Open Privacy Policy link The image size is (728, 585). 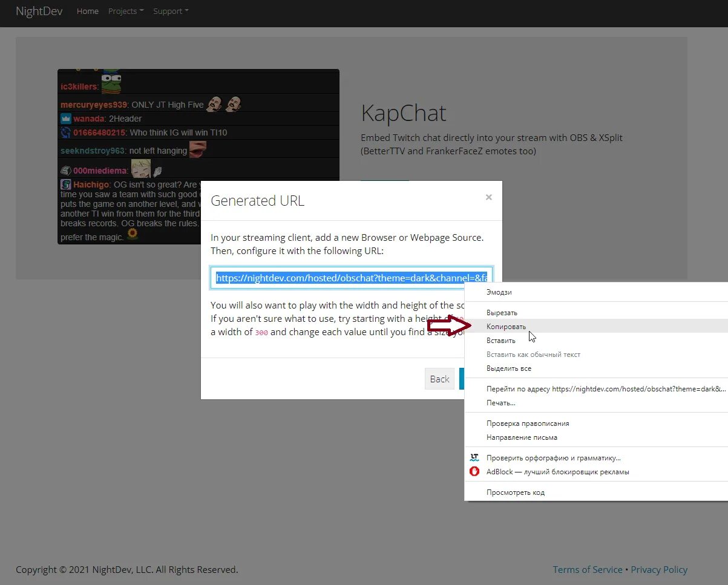pyautogui.click(x=659, y=569)
